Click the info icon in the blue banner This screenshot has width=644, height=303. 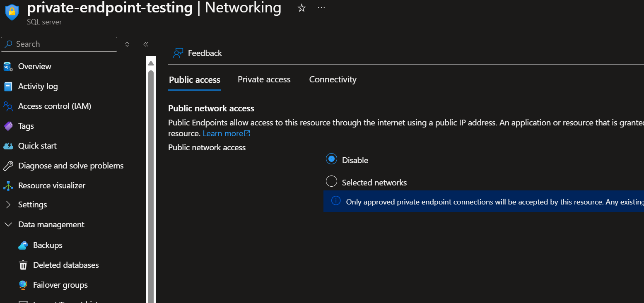336,201
